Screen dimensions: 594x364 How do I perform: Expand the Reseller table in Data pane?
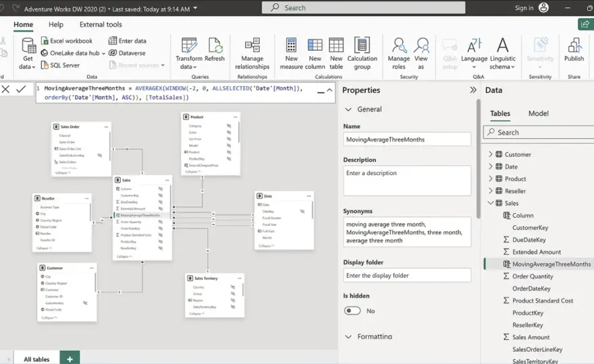tap(491, 191)
